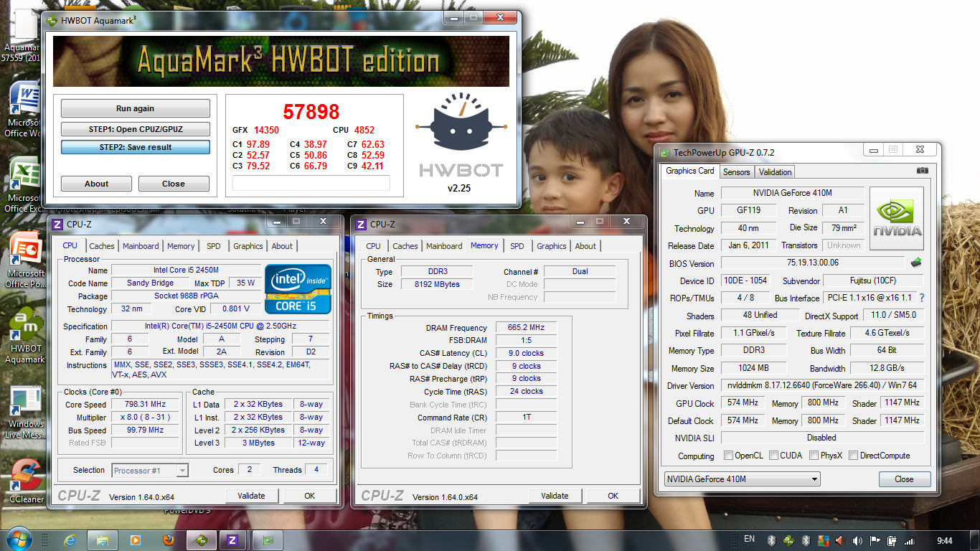Select Microsoft Office PowerPoint desktop shortcut
This screenshot has width=980, height=551.
[x=26, y=260]
